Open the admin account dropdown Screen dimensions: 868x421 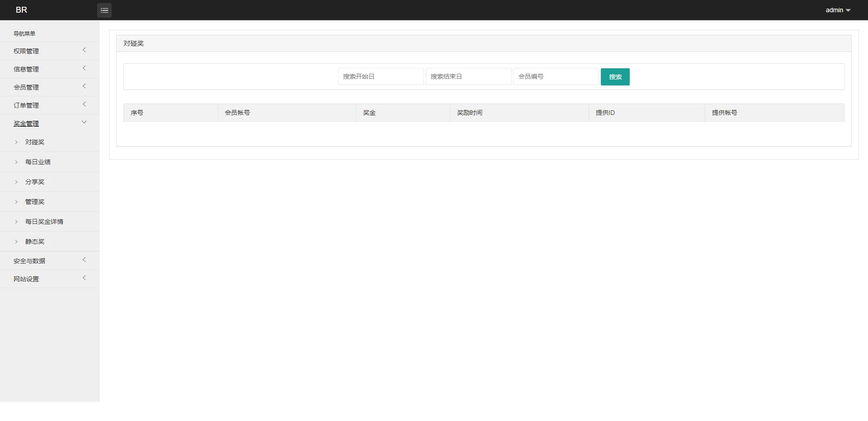coord(837,9)
